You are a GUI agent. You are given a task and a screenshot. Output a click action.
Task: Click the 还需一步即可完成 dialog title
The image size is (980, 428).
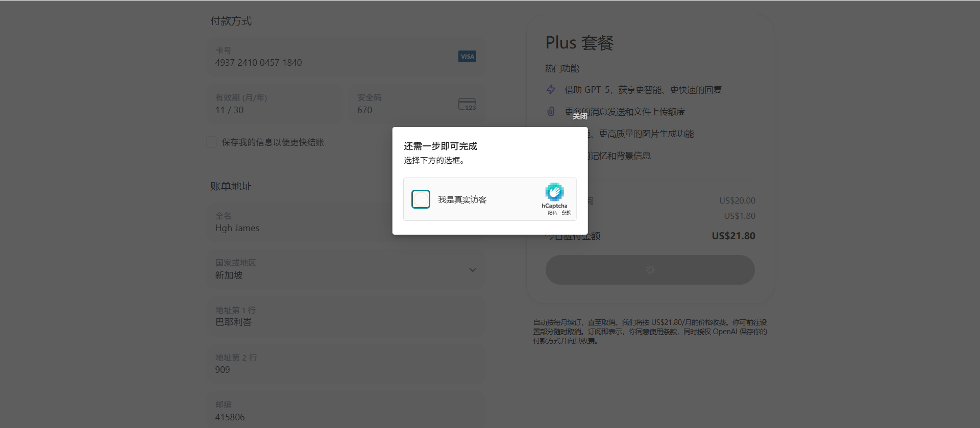click(x=440, y=146)
